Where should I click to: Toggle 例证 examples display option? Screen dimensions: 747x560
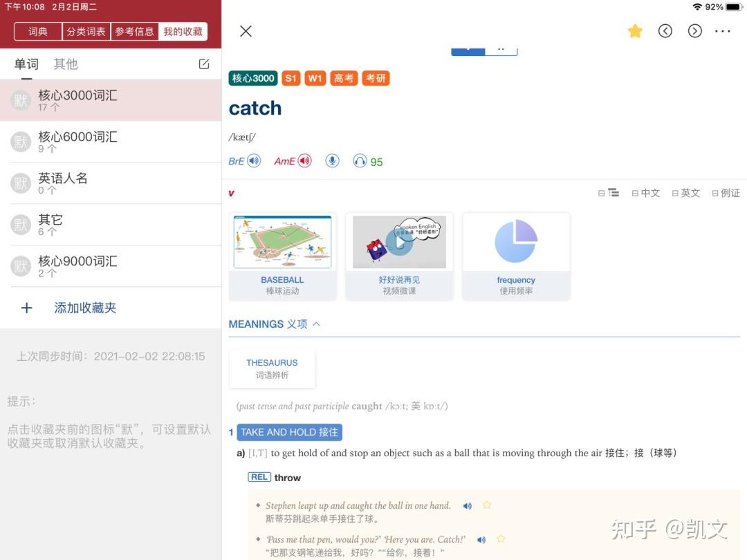[726, 193]
